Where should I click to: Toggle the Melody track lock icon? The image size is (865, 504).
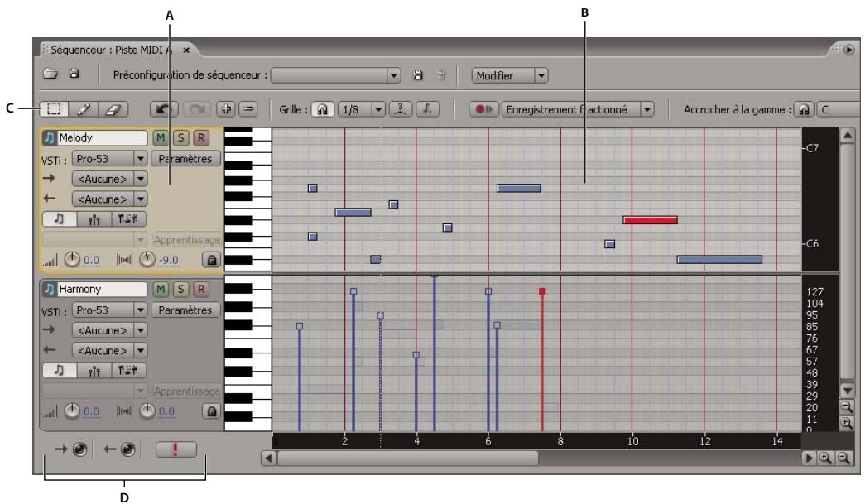tap(211, 260)
